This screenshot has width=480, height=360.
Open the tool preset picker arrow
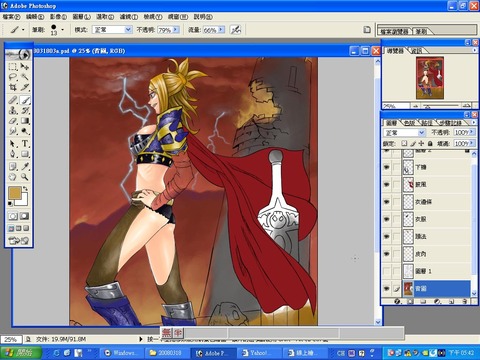(x=23, y=30)
